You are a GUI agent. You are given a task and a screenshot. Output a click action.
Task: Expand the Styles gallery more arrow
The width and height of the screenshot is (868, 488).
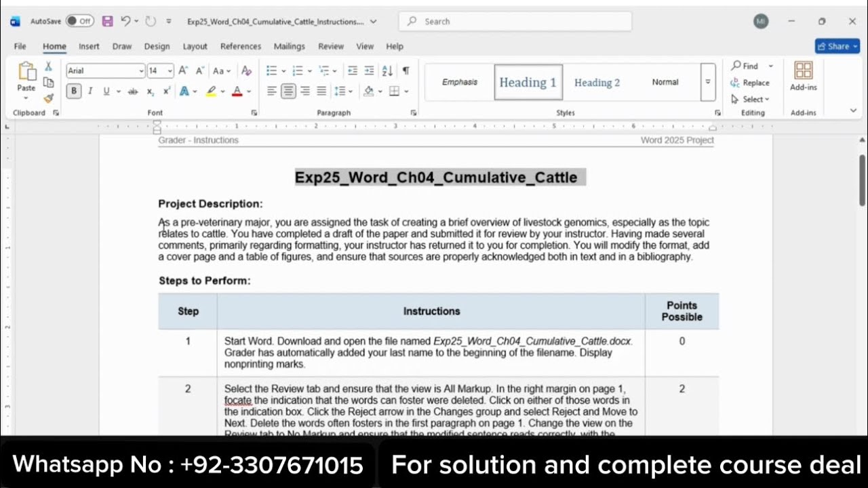[x=707, y=82]
